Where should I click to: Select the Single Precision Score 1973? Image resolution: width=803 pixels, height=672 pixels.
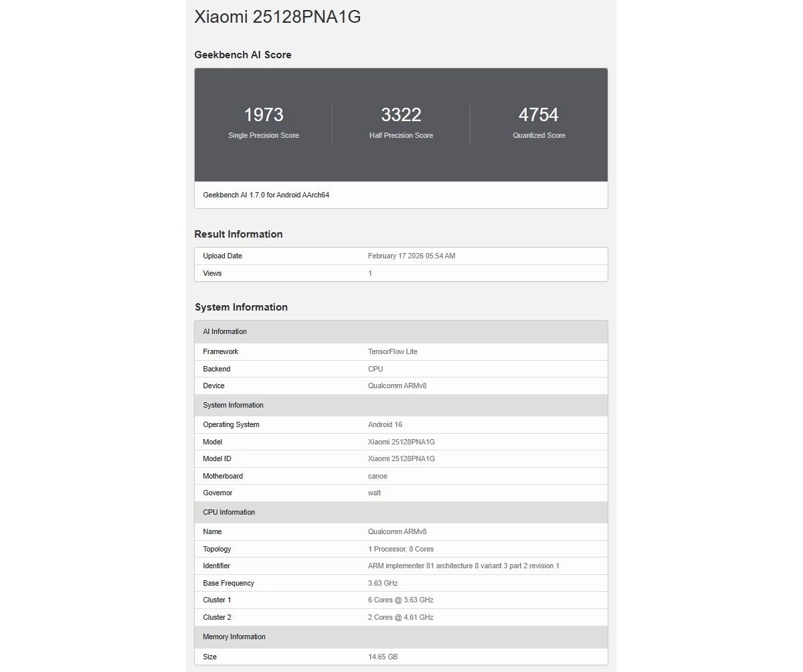click(x=262, y=114)
